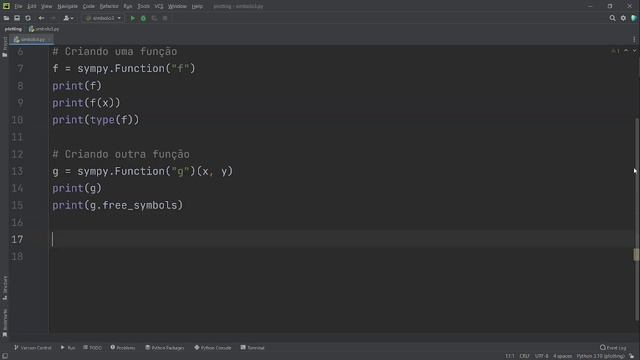Toggle the read-only lock icon in status bar
The width and height of the screenshot is (640, 360).
(x=631, y=356)
